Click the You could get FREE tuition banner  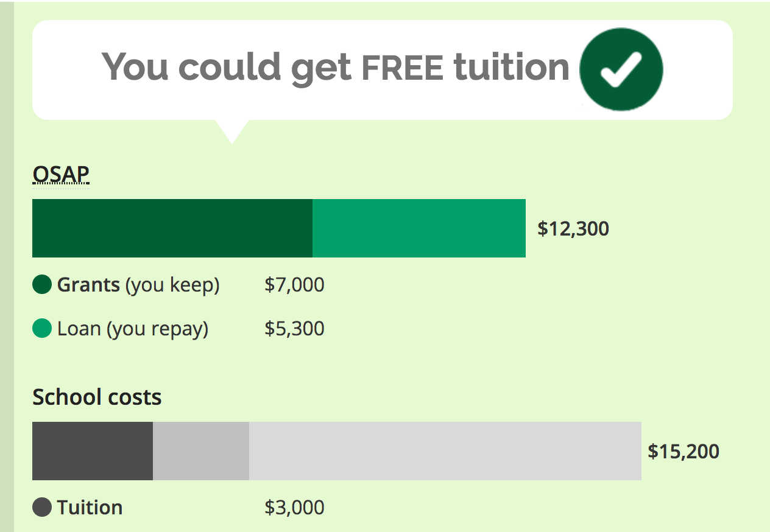tap(382, 70)
